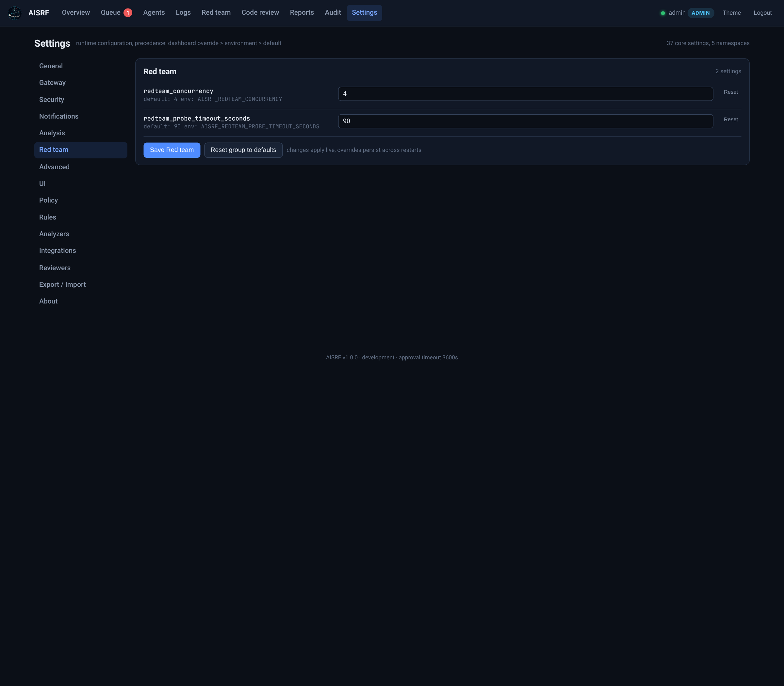Open Red team in top navigation
The height and width of the screenshot is (686, 784).
point(216,13)
